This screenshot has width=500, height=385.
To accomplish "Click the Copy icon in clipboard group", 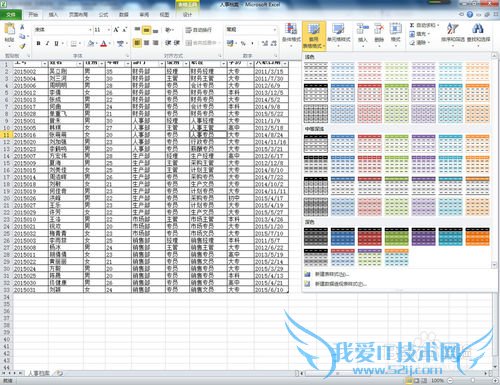I will tap(22, 36).
